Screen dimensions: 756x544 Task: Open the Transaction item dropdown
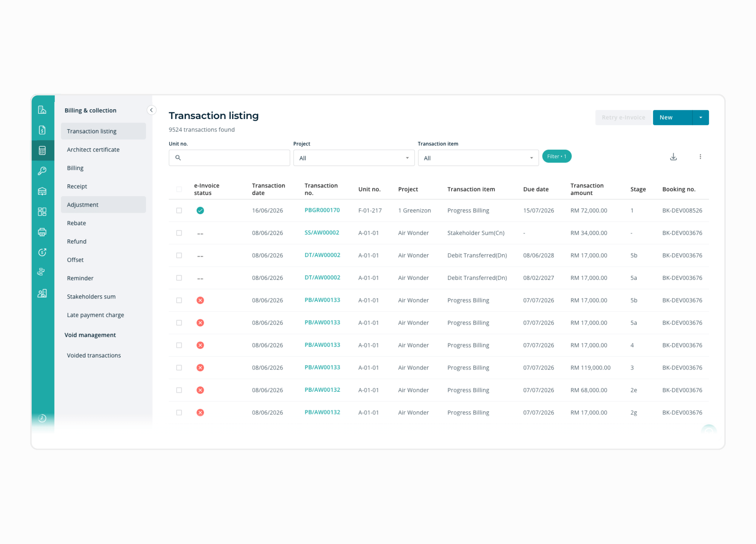478,158
